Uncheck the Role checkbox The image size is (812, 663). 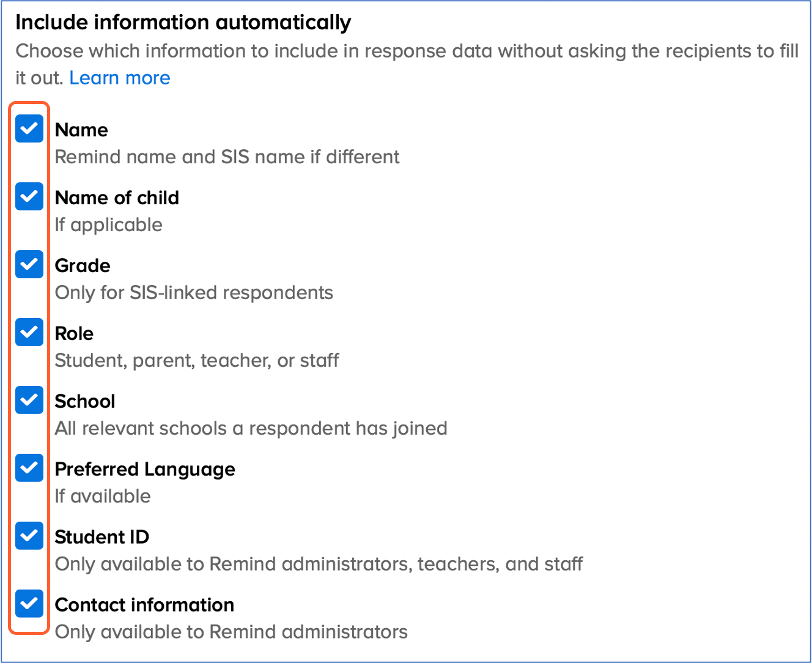tap(29, 332)
